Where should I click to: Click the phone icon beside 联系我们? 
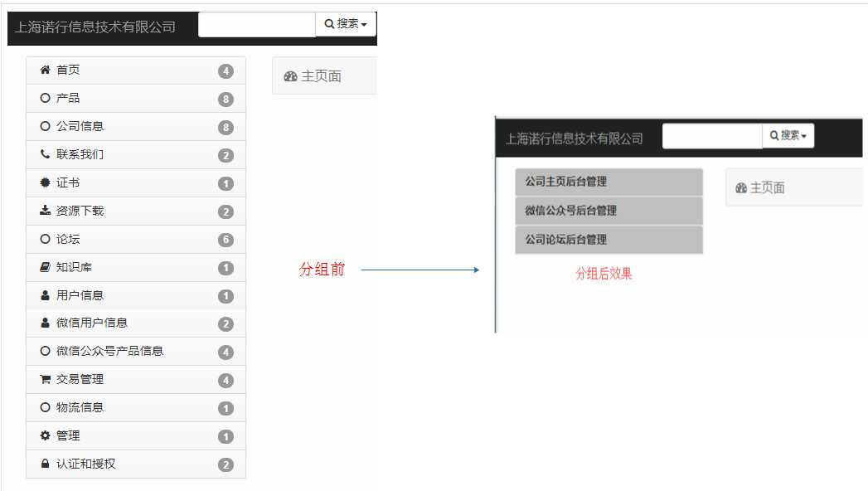(x=45, y=154)
